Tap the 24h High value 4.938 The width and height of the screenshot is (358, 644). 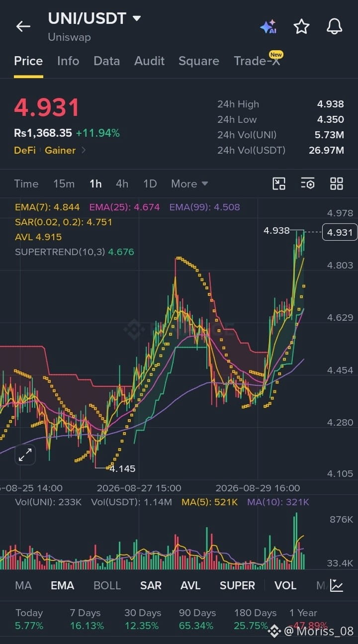coord(331,104)
